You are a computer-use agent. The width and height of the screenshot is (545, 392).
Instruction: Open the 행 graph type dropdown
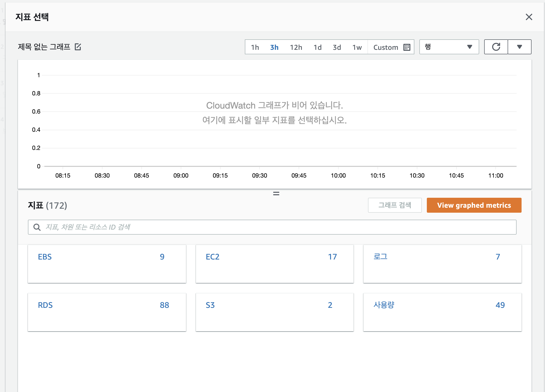[x=449, y=47]
